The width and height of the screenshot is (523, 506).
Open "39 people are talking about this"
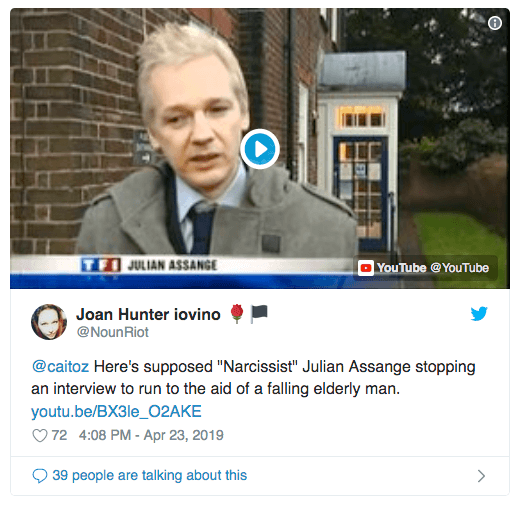(149, 475)
